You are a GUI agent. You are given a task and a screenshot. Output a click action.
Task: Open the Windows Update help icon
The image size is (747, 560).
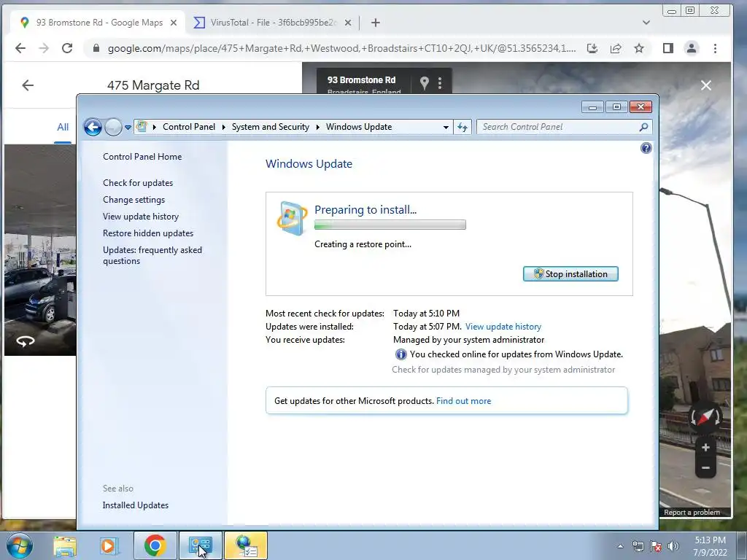pyautogui.click(x=646, y=148)
